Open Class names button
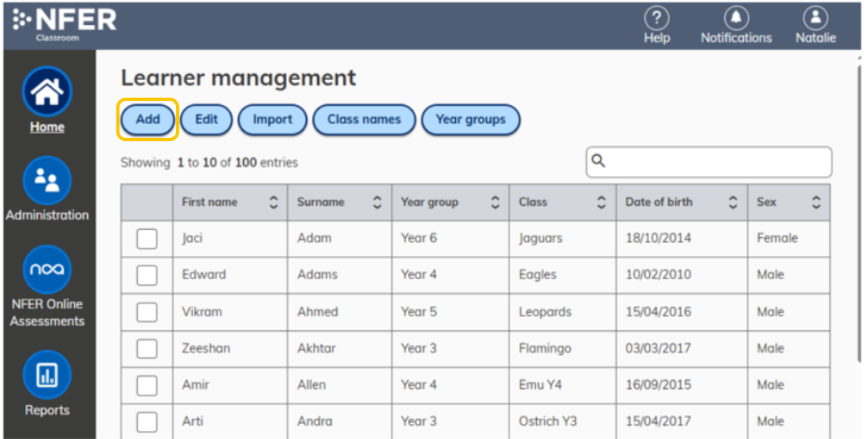This screenshot has width=868, height=439. pos(364,119)
